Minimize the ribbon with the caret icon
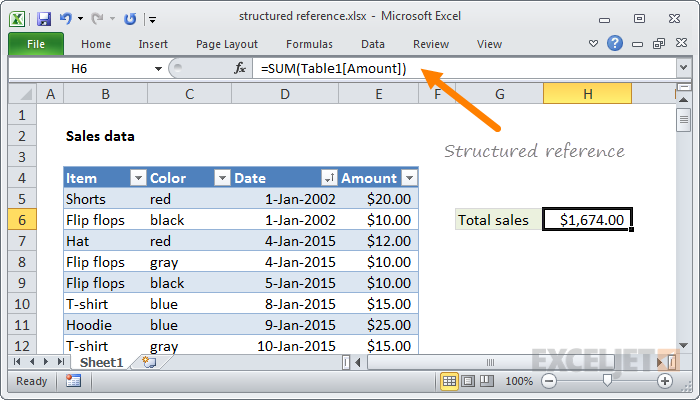 tap(593, 44)
